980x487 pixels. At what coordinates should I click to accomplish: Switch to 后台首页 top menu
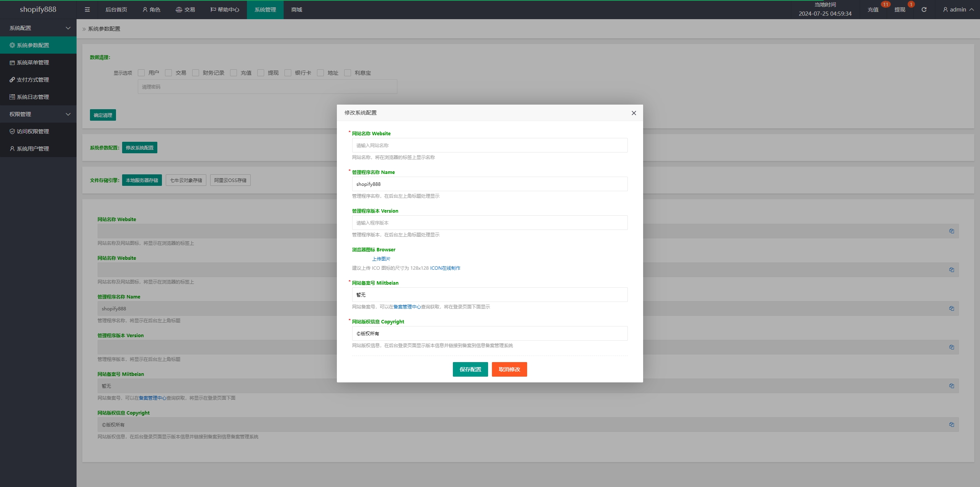point(116,10)
